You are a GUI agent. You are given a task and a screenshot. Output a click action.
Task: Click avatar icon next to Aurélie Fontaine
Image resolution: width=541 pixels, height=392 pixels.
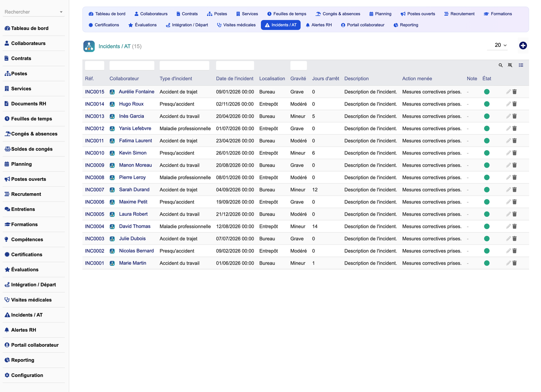[112, 92]
